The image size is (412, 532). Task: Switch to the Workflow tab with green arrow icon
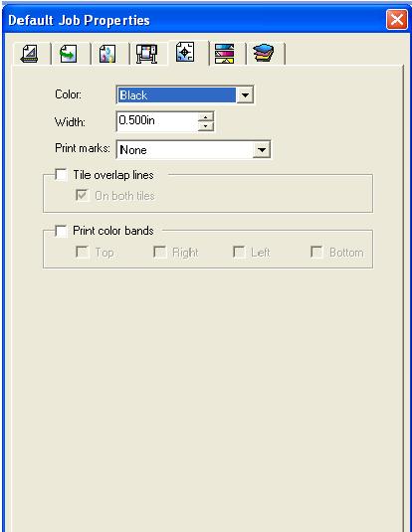69,54
